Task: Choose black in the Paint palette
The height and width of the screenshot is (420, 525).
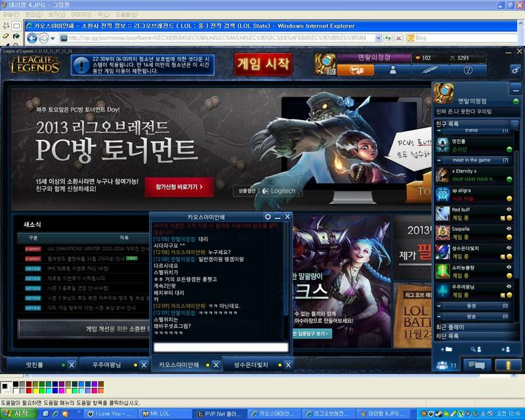Action: click(16, 384)
